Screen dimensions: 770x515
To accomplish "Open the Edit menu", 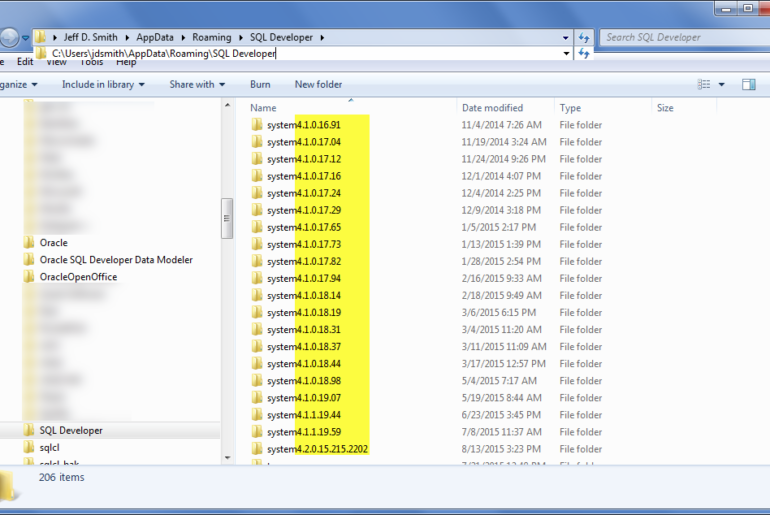I will pyautogui.click(x=25, y=61).
